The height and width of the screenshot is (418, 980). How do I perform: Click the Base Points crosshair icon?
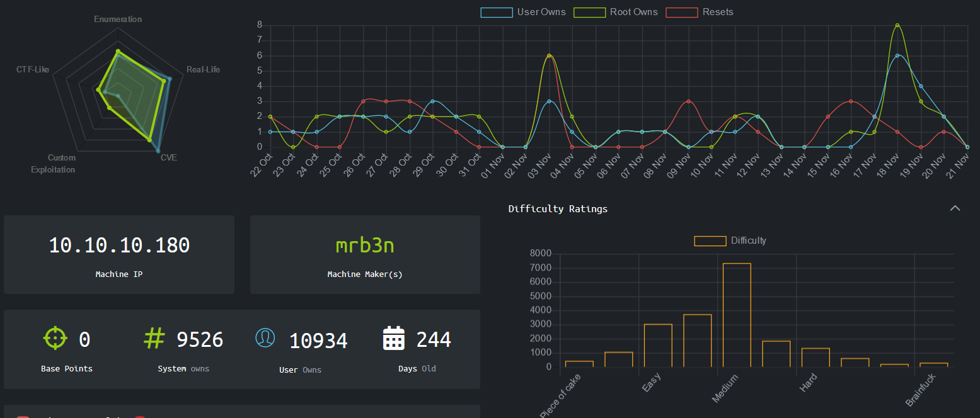(x=55, y=338)
